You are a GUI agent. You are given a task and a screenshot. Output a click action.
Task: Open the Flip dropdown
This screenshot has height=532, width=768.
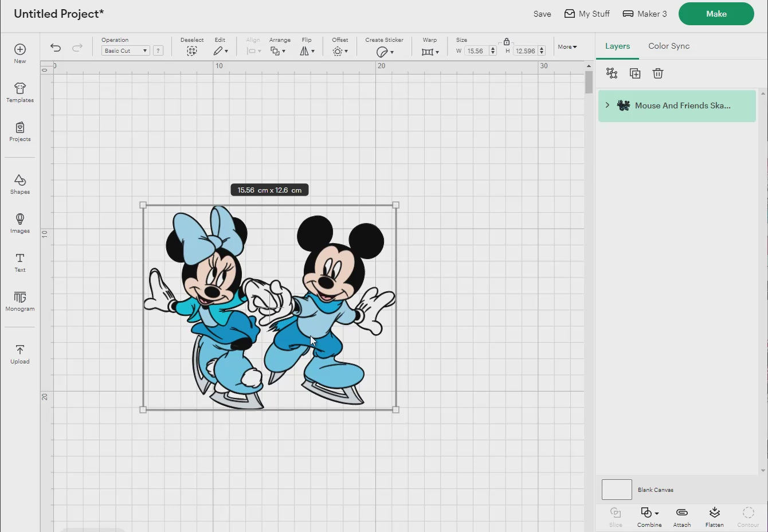(x=307, y=51)
